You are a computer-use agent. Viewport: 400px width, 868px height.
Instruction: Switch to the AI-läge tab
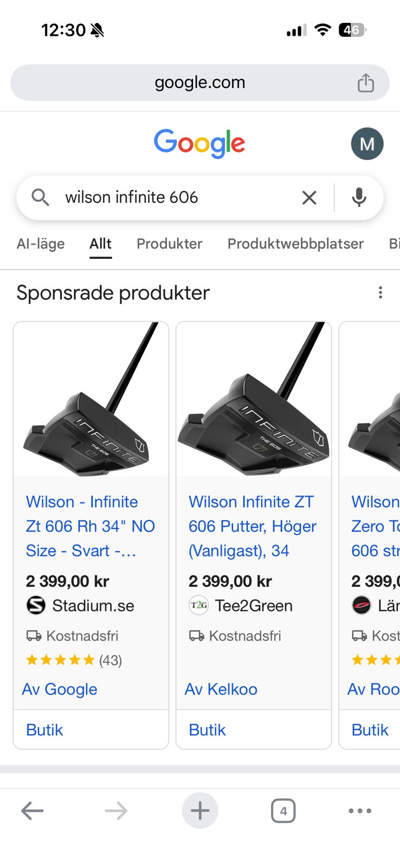pyautogui.click(x=41, y=244)
